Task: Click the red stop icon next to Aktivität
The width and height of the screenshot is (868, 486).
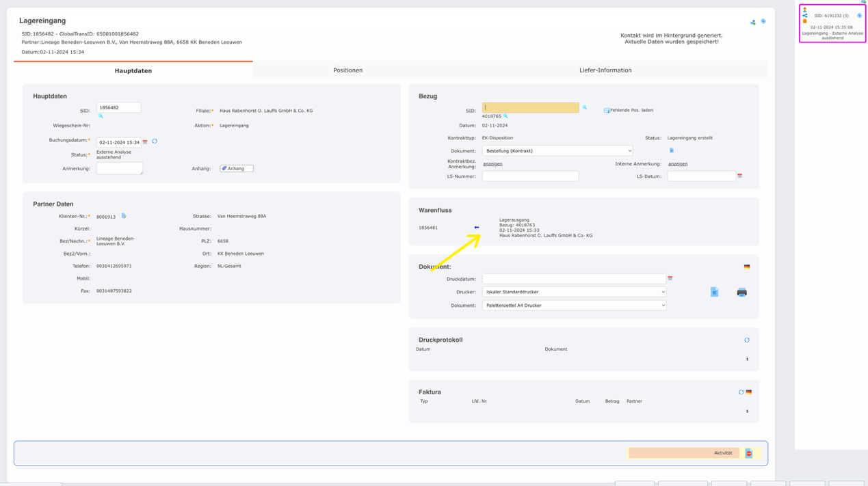Action: pyautogui.click(x=749, y=453)
